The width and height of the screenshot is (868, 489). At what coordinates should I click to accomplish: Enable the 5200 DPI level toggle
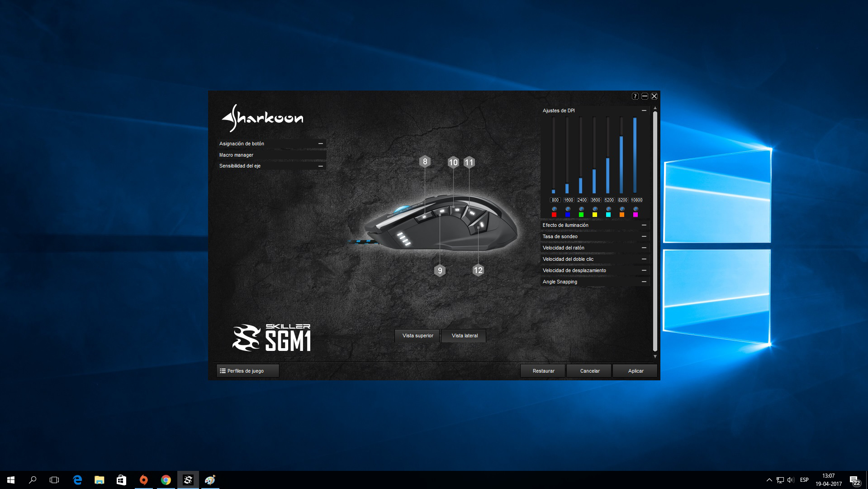click(608, 209)
